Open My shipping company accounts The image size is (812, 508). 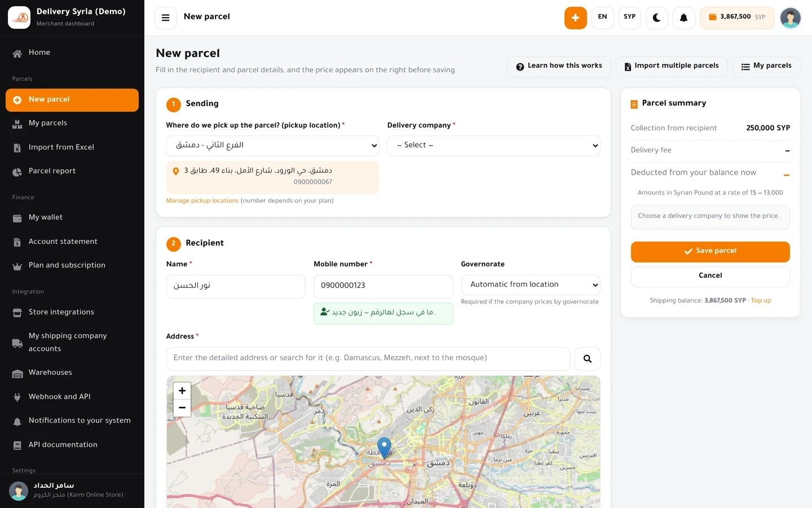pos(72,343)
